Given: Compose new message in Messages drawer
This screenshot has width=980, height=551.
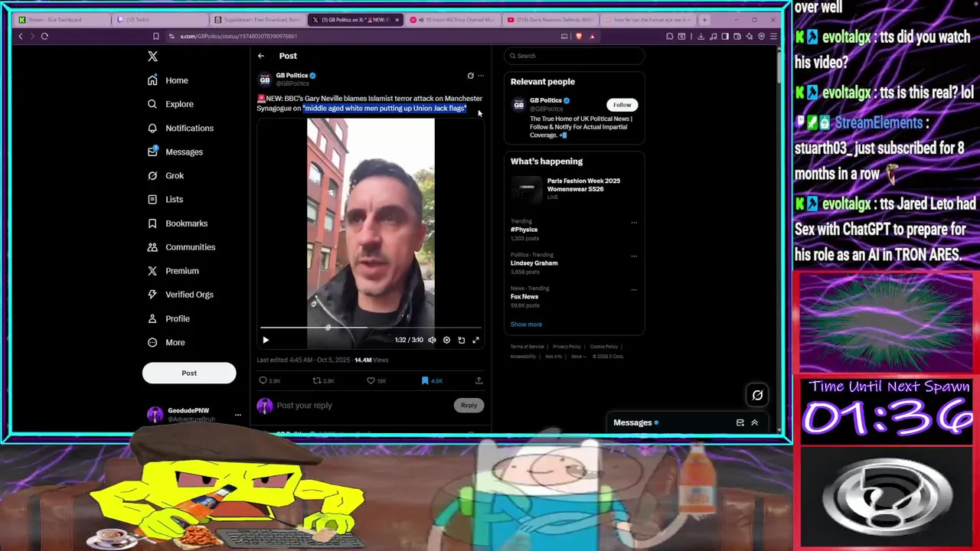Looking at the screenshot, I should (740, 422).
